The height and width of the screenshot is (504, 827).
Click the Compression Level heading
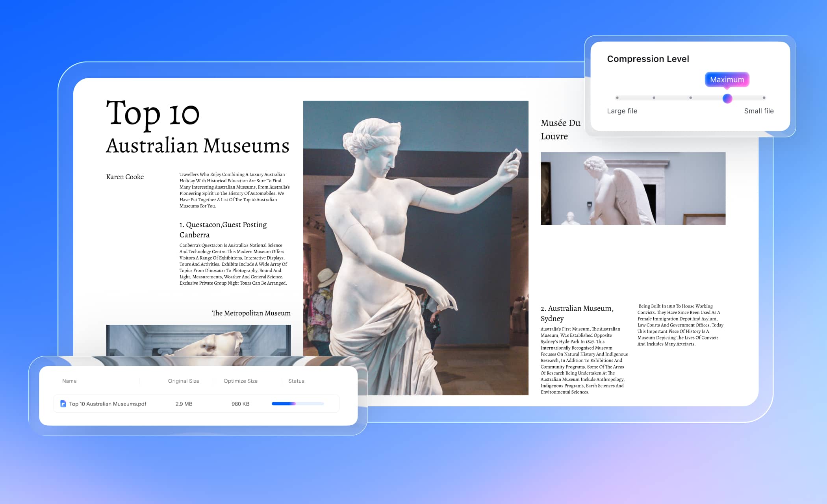click(648, 59)
